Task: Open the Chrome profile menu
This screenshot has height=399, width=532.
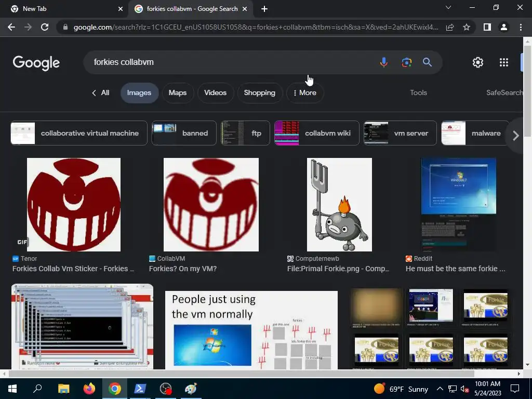Action: [504, 27]
